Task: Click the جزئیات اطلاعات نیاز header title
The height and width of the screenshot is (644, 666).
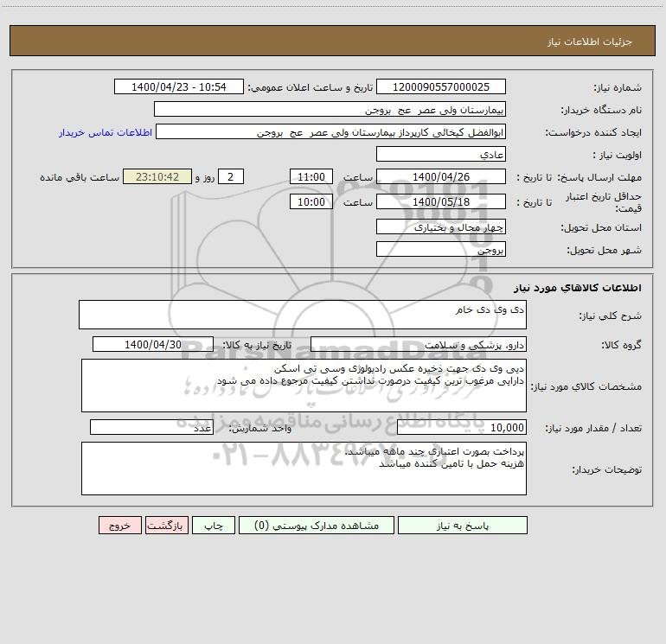Action: tap(590, 41)
